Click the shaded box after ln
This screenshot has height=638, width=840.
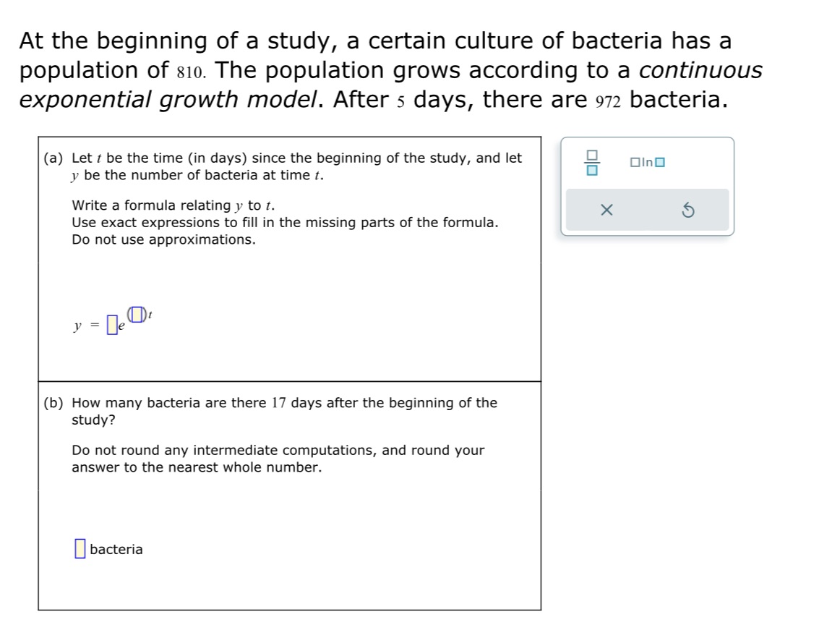point(659,162)
